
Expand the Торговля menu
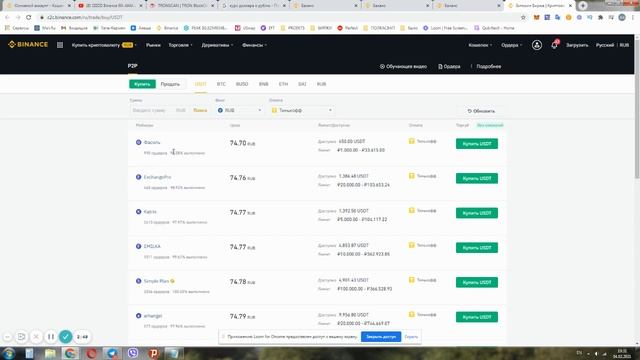180,45
